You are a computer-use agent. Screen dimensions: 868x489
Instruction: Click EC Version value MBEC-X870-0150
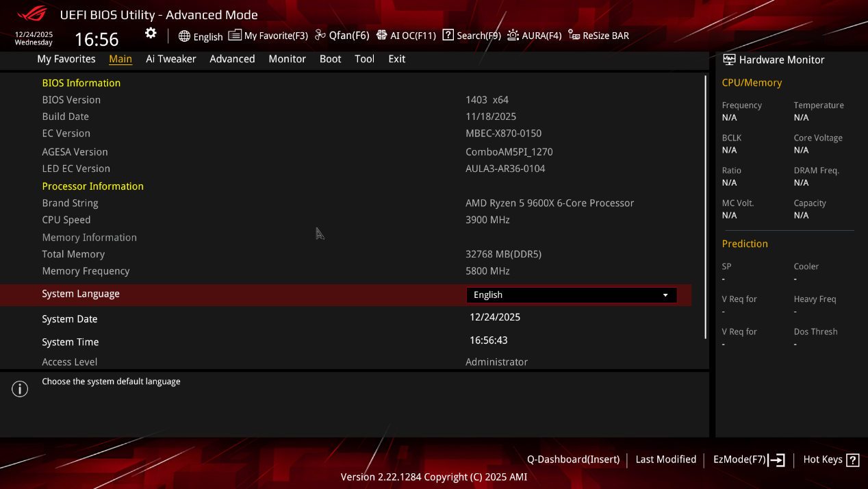point(503,134)
